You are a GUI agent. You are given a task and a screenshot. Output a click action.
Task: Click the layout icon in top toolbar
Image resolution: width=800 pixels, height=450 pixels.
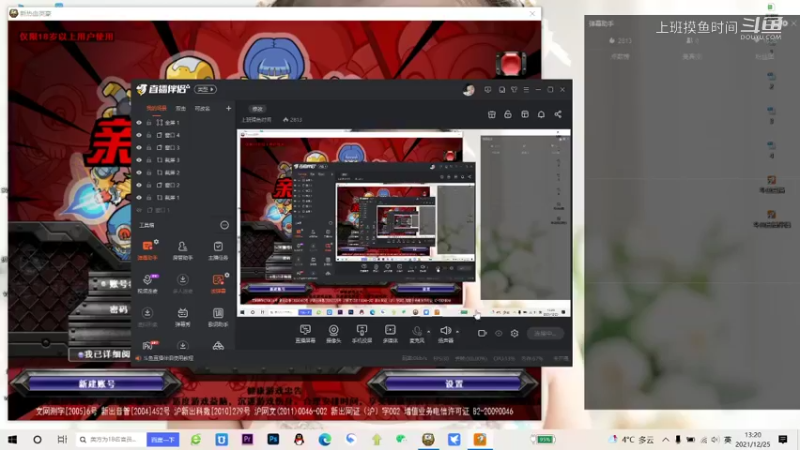(524, 114)
